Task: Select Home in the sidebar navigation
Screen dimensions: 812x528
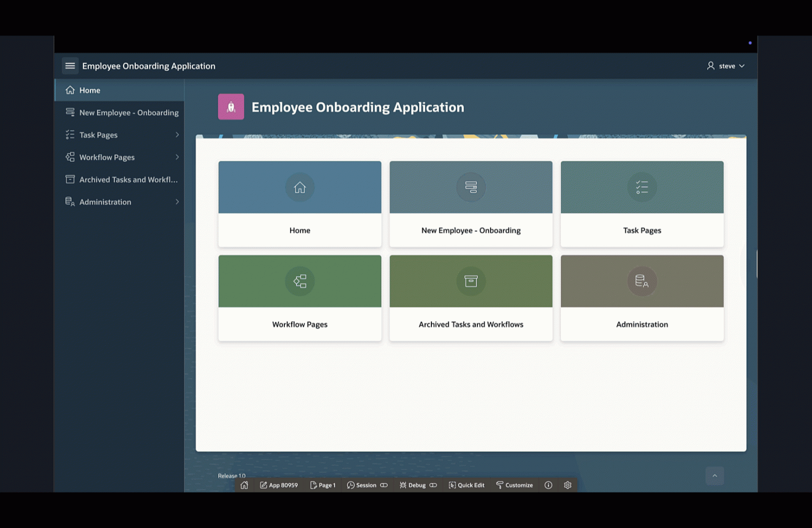Action: point(90,90)
